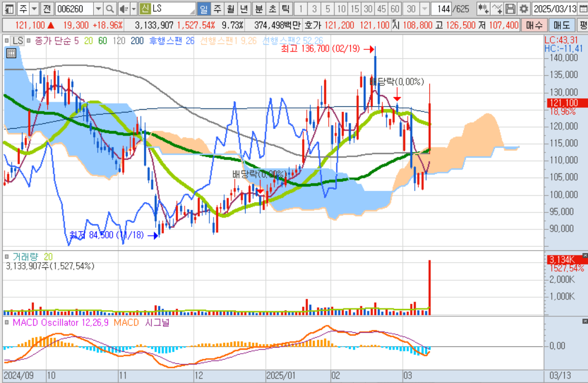Open the custom interval 30 dropdown arrow
Screen dimensions: 588x383
(425, 8)
